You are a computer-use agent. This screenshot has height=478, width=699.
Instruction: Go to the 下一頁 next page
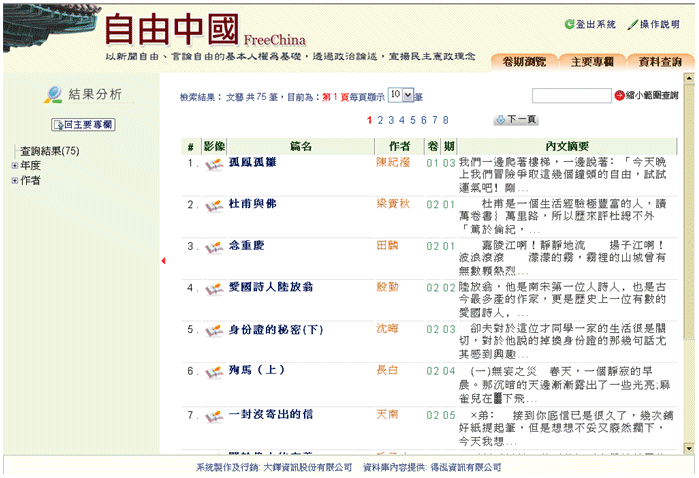tap(516, 120)
